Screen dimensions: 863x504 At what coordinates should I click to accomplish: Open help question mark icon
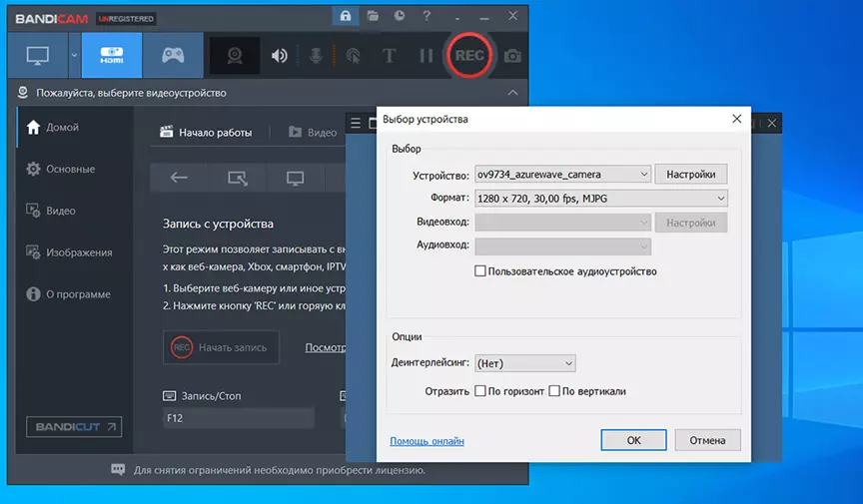point(427,16)
